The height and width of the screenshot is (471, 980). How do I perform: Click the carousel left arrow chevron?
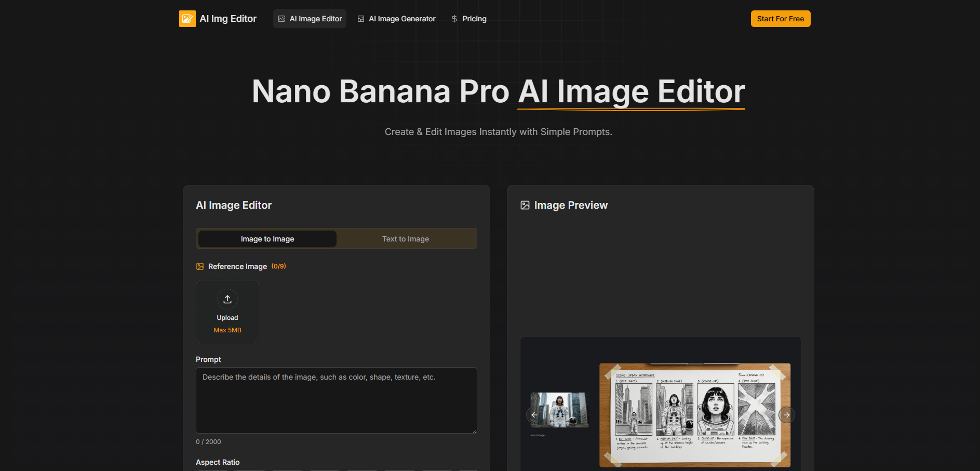click(534, 414)
